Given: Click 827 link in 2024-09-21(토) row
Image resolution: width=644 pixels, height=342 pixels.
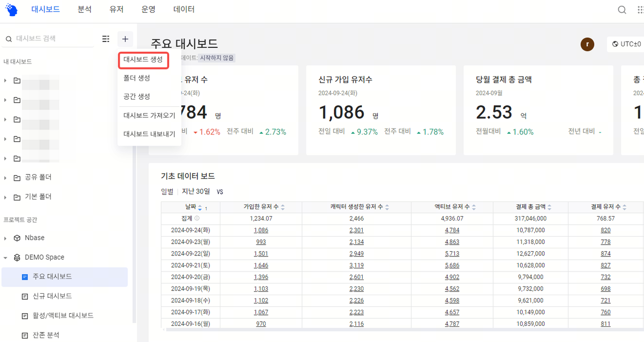Looking at the screenshot, I should point(605,265).
